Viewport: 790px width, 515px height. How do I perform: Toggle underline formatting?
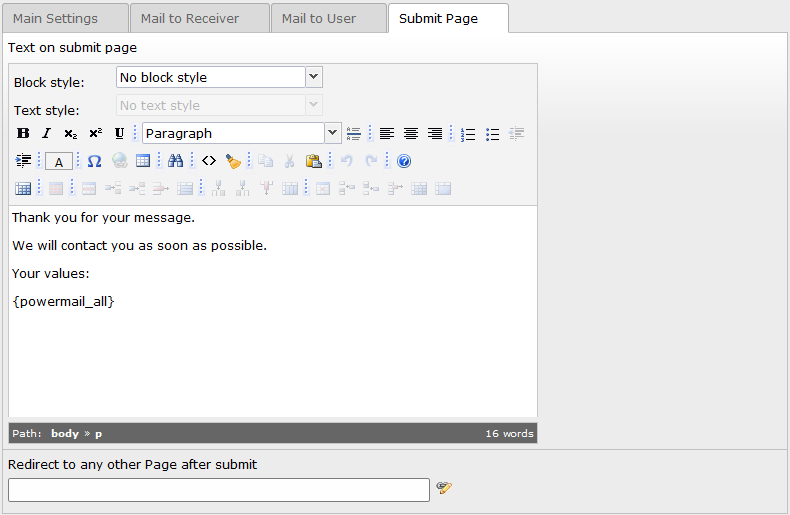pyautogui.click(x=119, y=134)
